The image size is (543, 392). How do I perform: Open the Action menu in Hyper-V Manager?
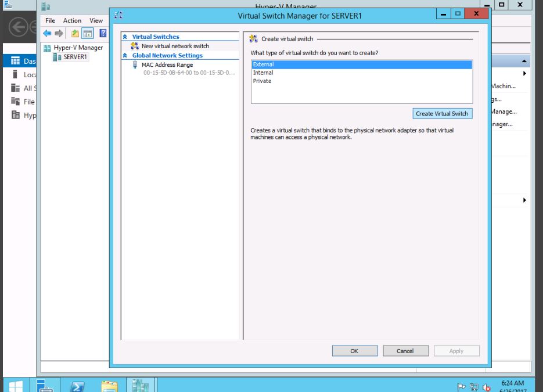point(72,20)
